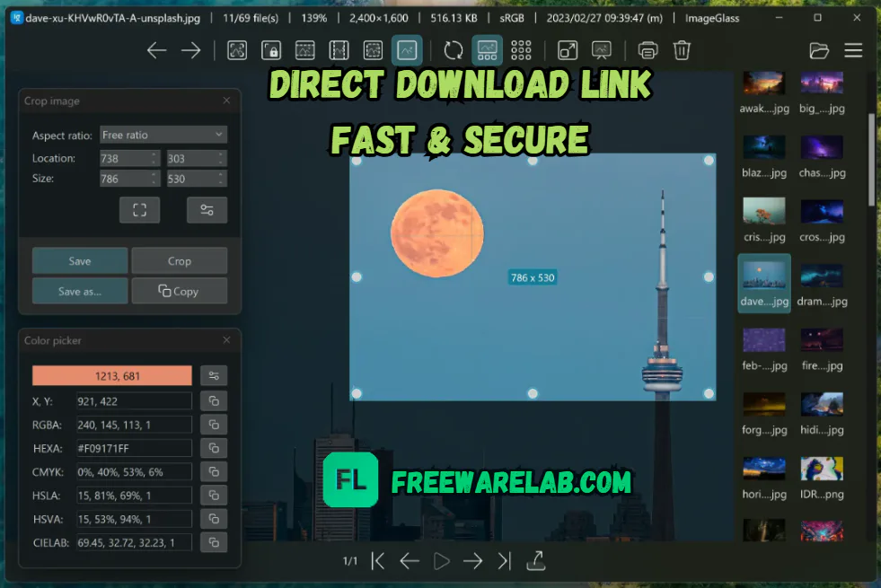Click the top-right crop selection handle
Viewport: 881px width, 588px height.
(709, 161)
